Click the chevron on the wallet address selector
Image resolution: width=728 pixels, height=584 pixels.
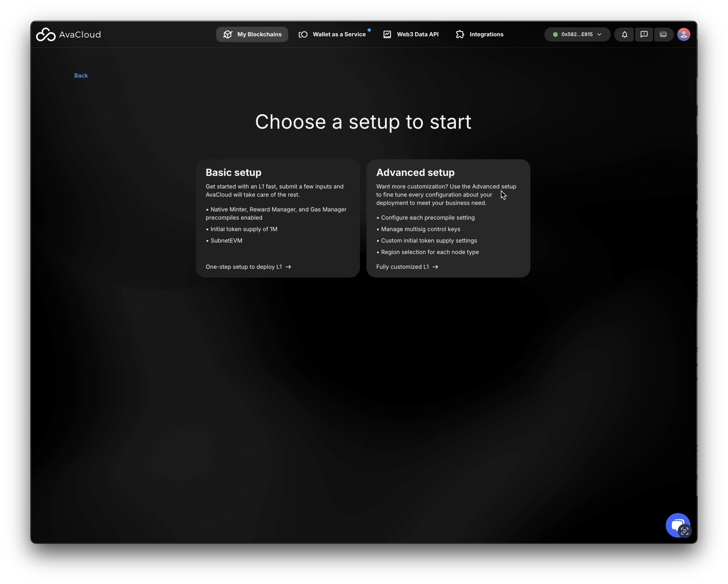coord(599,34)
